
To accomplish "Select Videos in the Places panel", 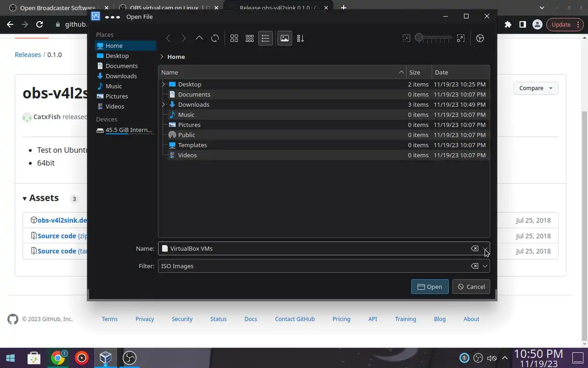I will [x=125, y=106].
